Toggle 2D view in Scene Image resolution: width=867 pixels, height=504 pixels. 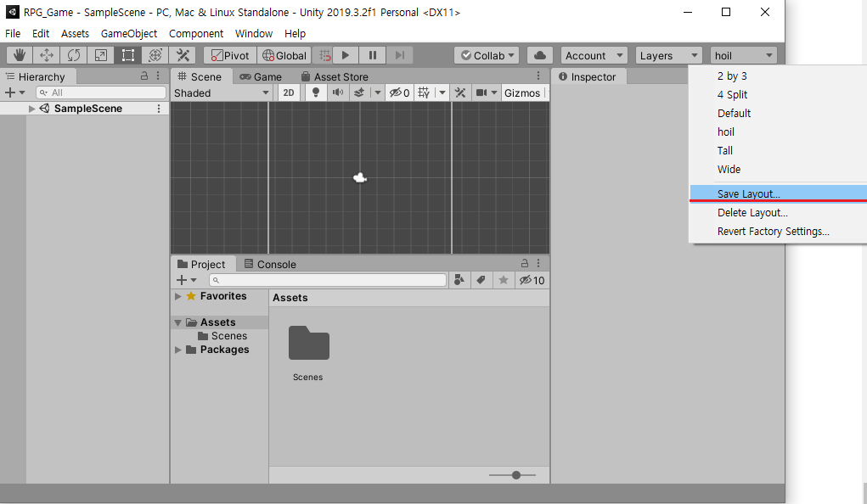[x=289, y=92]
